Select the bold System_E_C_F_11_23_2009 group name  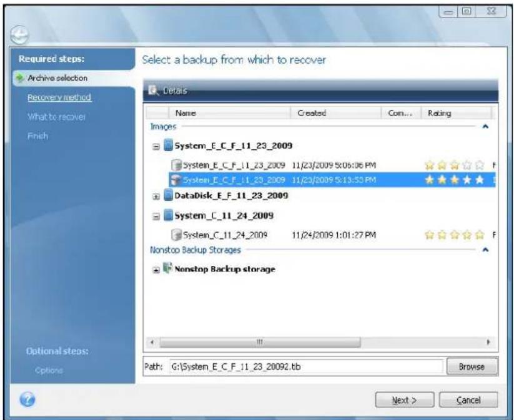click(234, 145)
